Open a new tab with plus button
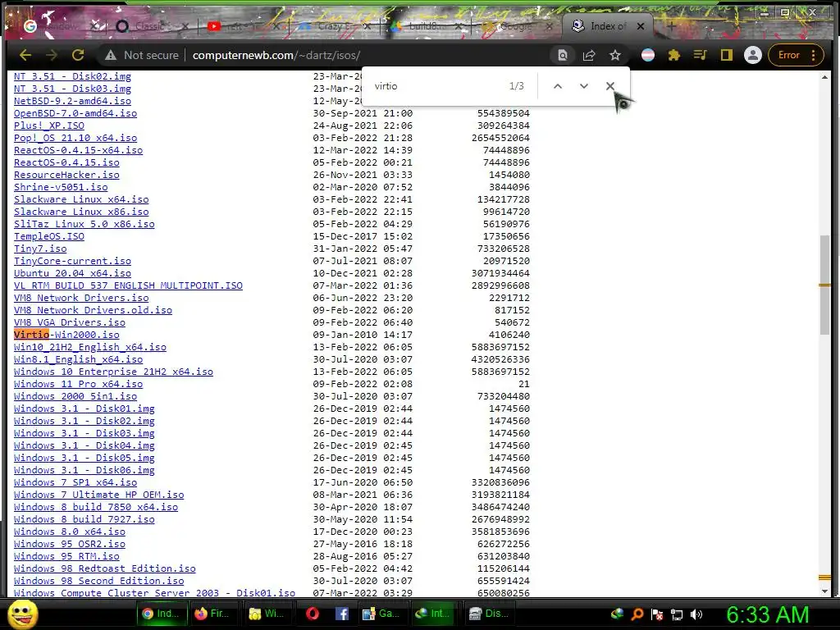 tap(671, 25)
